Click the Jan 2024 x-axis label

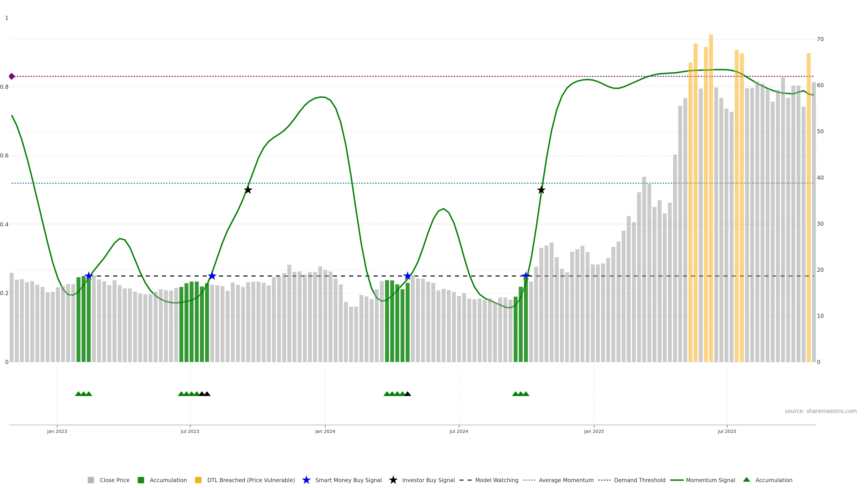coord(325,431)
